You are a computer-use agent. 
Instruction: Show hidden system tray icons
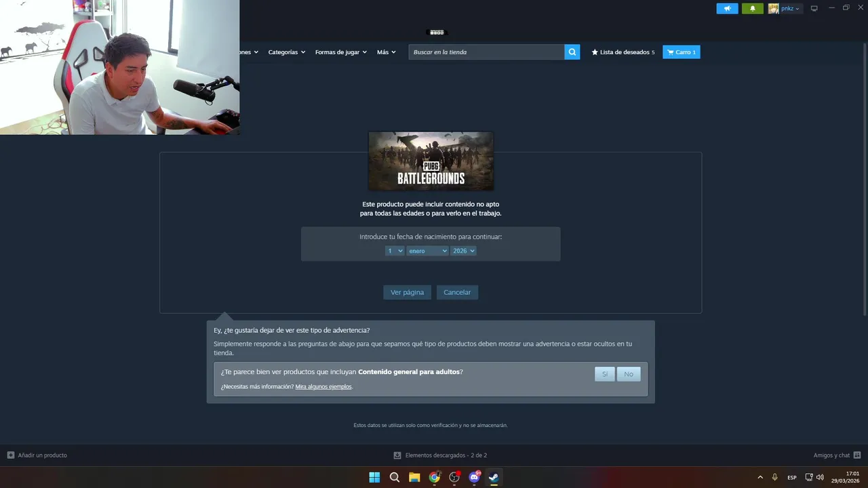760,477
